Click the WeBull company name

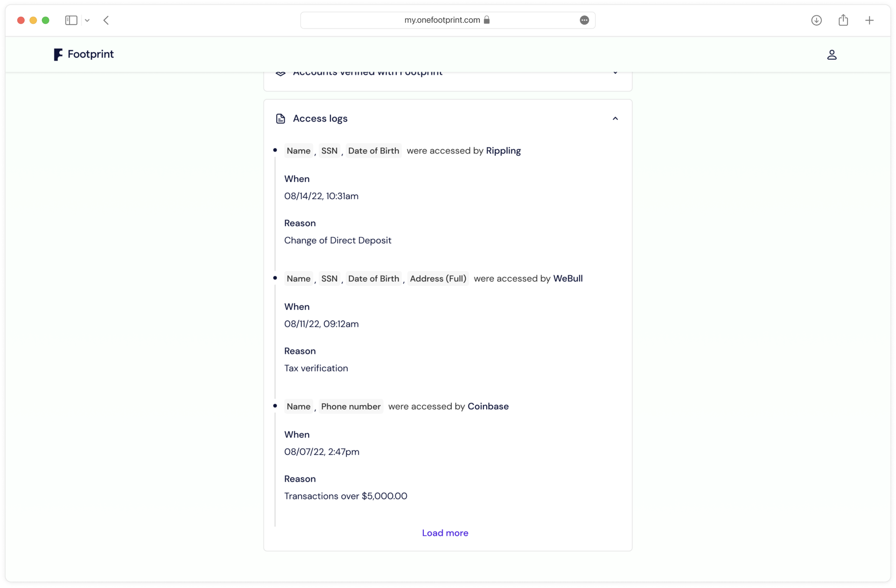tap(567, 278)
